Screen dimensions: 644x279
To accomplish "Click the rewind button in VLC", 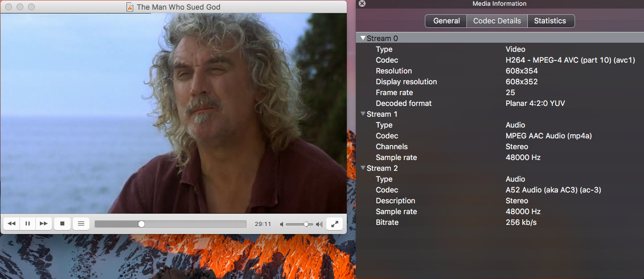I will tap(11, 224).
